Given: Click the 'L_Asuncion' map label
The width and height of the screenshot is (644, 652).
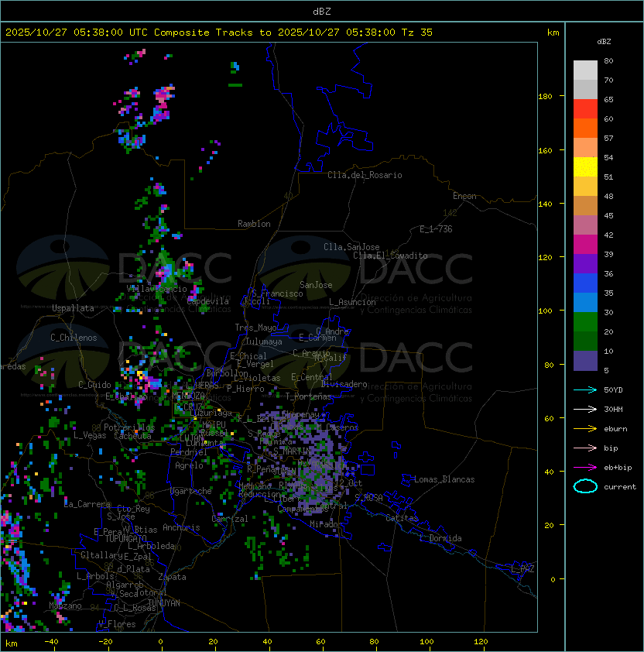Looking at the screenshot, I should [x=352, y=302].
